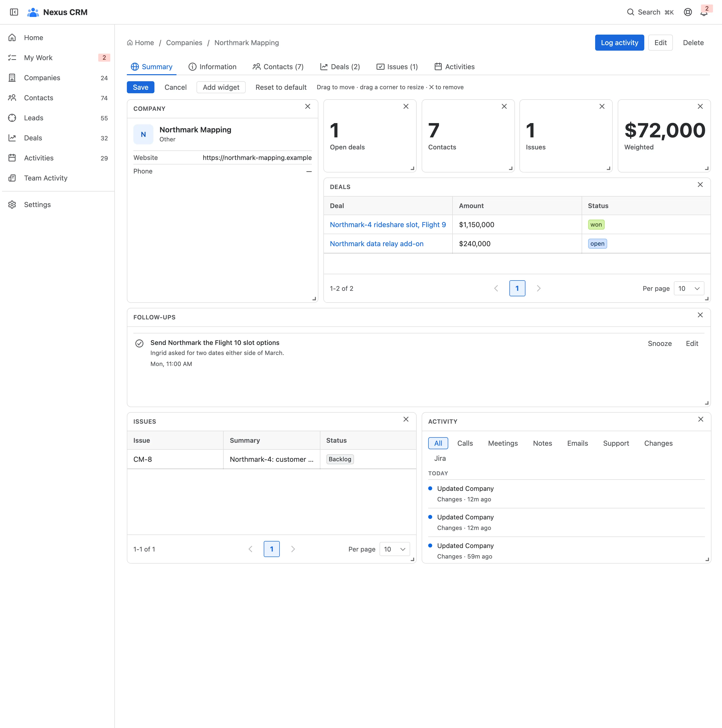This screenshot has height=728, width=722.
Task: Go to the next page in the Deals widget
Action: coord(538,289)
